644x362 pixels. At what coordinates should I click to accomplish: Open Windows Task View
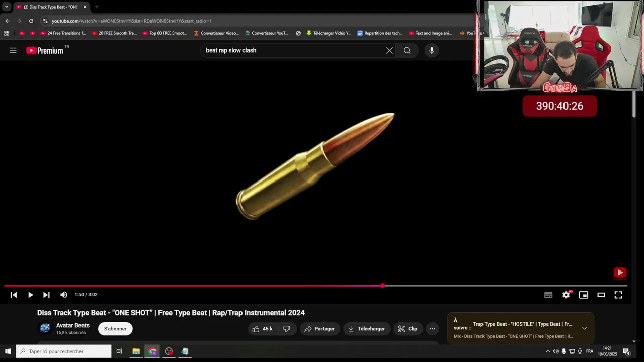pyautogui.click(x=119, y=351)
